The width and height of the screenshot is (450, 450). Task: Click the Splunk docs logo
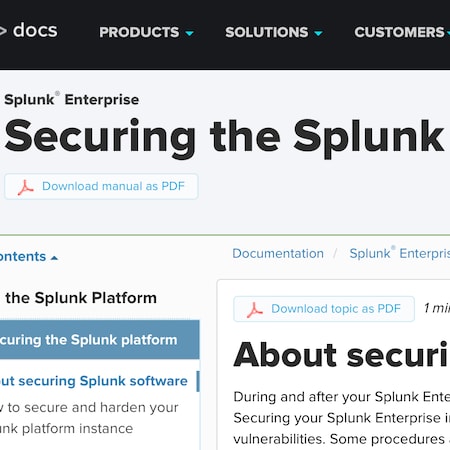click(28, 31)
